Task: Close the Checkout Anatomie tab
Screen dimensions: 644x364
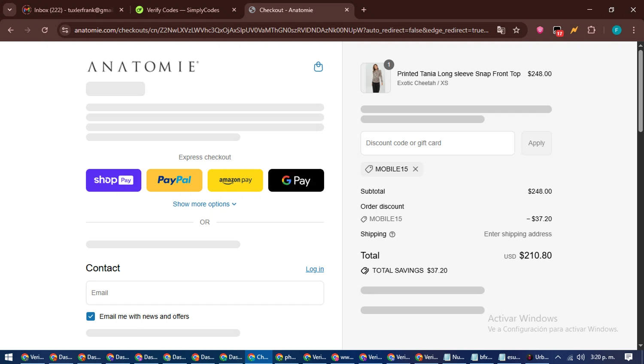Action: coord(347,10)
